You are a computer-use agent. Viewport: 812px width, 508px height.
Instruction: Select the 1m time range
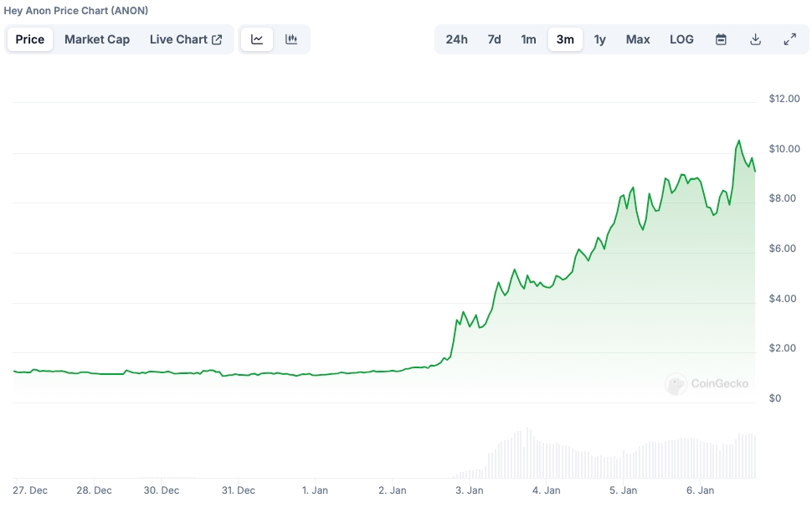[528, 39]
